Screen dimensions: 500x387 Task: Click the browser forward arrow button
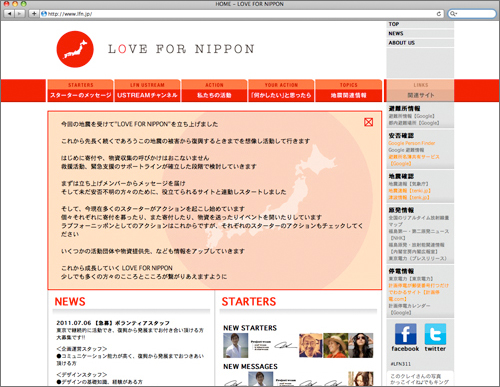pyautogui.click(x=20, y=14)
